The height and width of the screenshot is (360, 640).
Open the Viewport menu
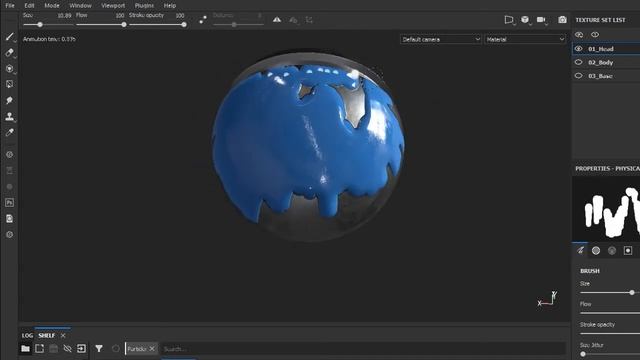pyautogui.click(x=113, y=6)
